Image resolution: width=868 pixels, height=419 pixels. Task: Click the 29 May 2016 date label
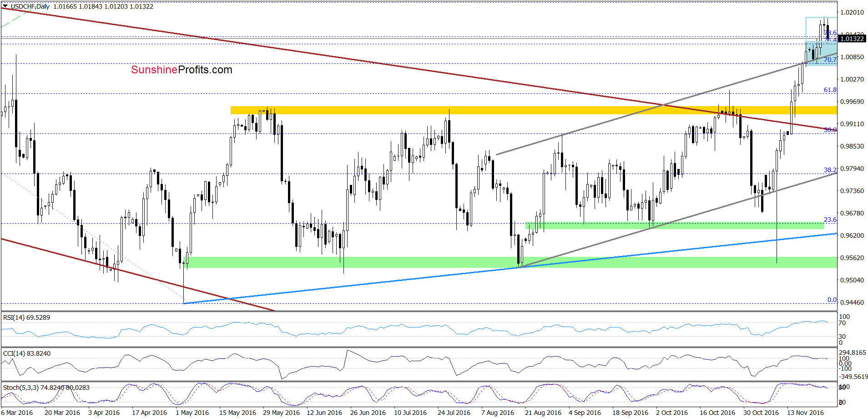281,413
